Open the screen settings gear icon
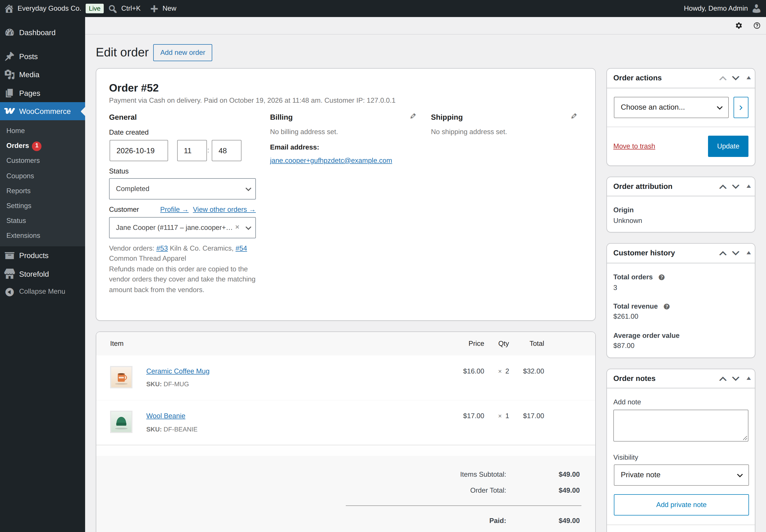The height and width of the screenshot is (532, 766). [739, 26]
